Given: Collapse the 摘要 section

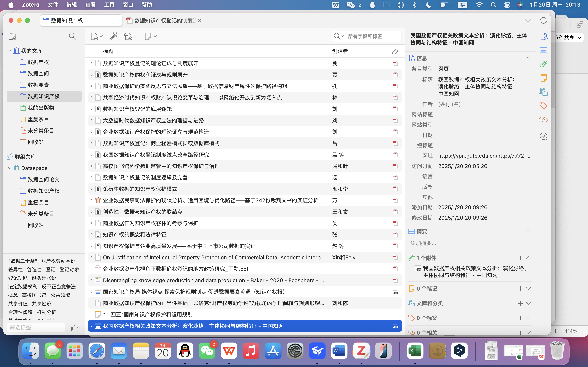Looking at the screenshot, I should [528, 231].
